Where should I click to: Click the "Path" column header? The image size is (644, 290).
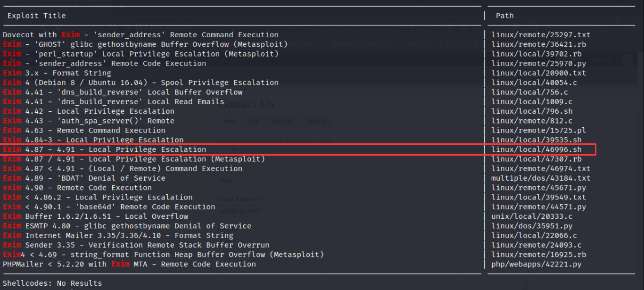tap(504, 16)
